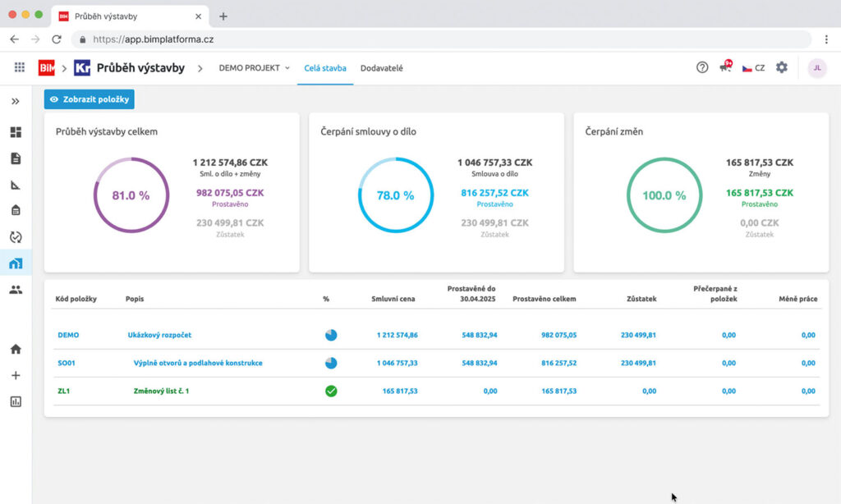Open the document icon in sidebar
The width and height of the screenshot is (841, 504).
click(x=16, y=158)
